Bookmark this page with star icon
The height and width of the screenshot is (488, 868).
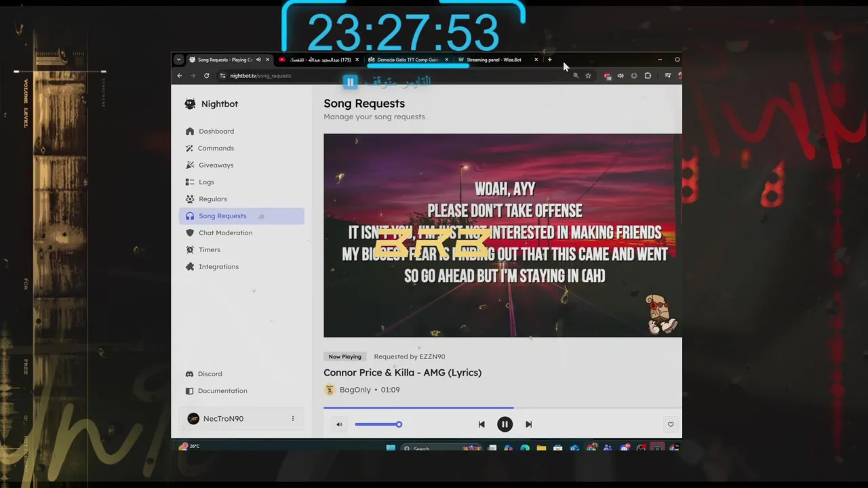point(588,76)
